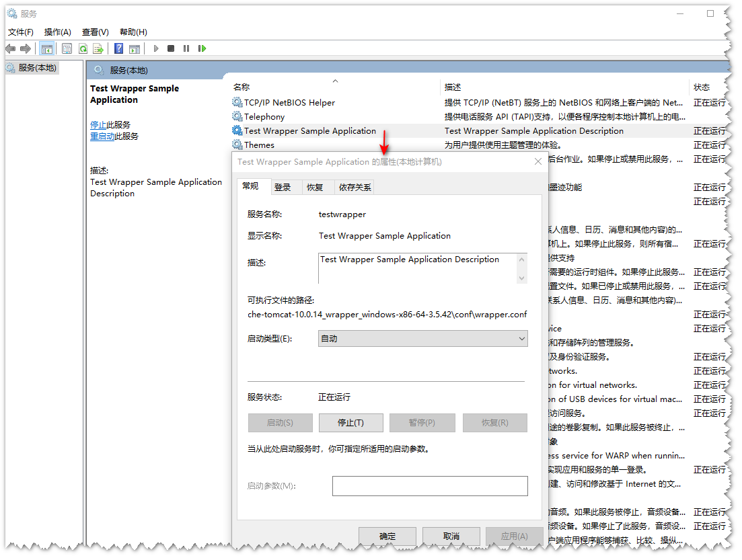Click 正在运行 status in Themes row
742x560 pixels.
(x=709, y=145)
